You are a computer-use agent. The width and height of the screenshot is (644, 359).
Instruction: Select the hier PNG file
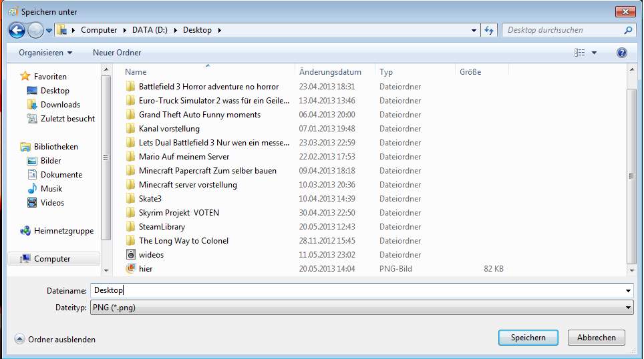146,269
